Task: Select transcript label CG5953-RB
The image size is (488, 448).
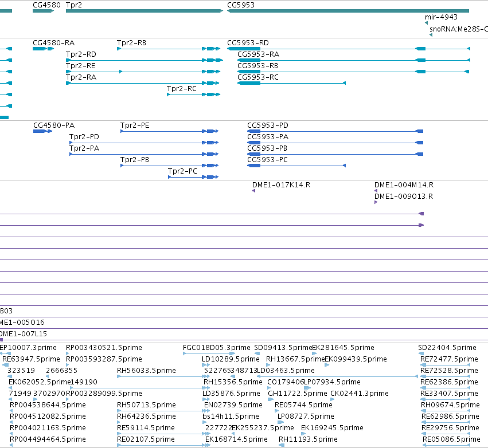Action: coord(257,66)
